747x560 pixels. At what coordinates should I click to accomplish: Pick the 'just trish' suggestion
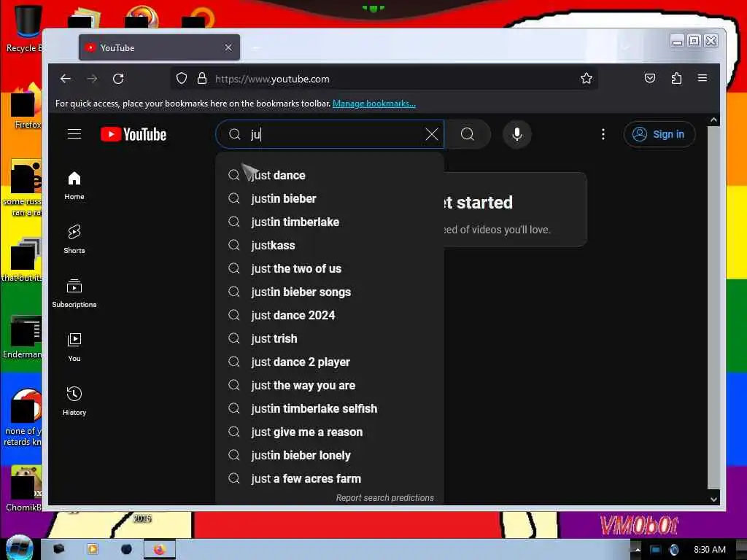pos(330,338)
